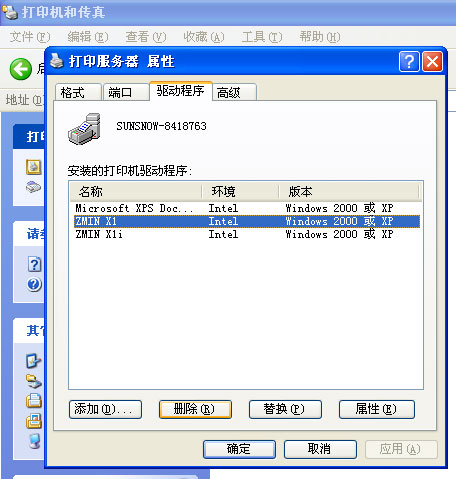Open the 工具(T) menu
456x479 pixels.
pyautogui.click(x=262, y=37)
